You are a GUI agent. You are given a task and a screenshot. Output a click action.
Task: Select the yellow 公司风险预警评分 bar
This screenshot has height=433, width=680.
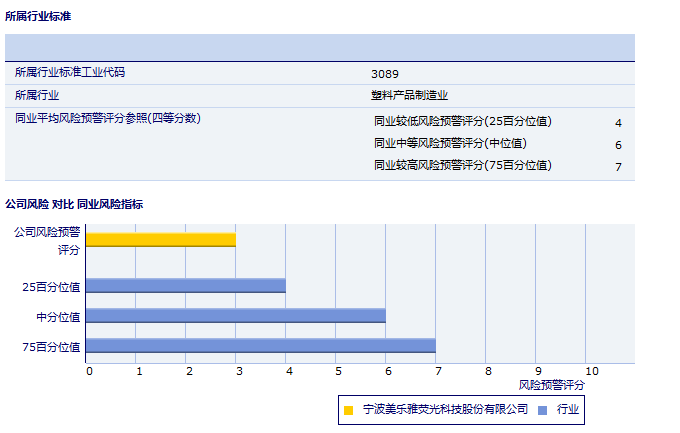click(x=160, y=239)
